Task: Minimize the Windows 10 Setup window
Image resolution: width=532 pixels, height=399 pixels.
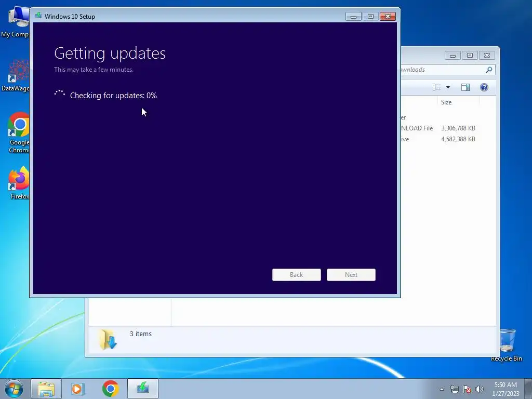Action: (353, 16)
